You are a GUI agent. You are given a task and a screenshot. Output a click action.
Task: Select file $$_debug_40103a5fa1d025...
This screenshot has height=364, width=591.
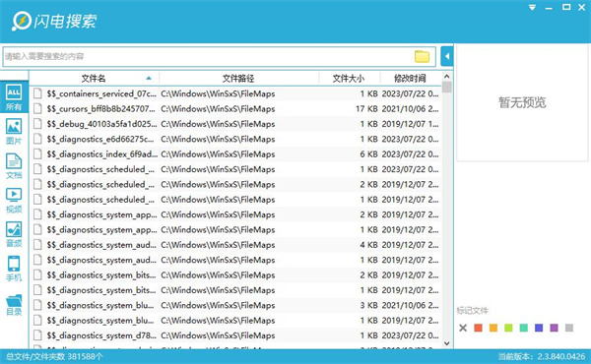[101, 124]
